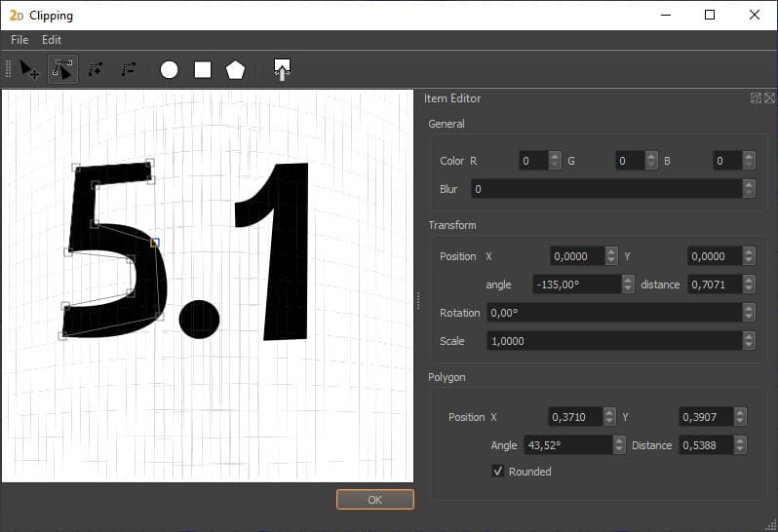The width and height of the screenshot is (778, 532).
Task: Click the Blur value stepper arrows
Action: point(748,189)
